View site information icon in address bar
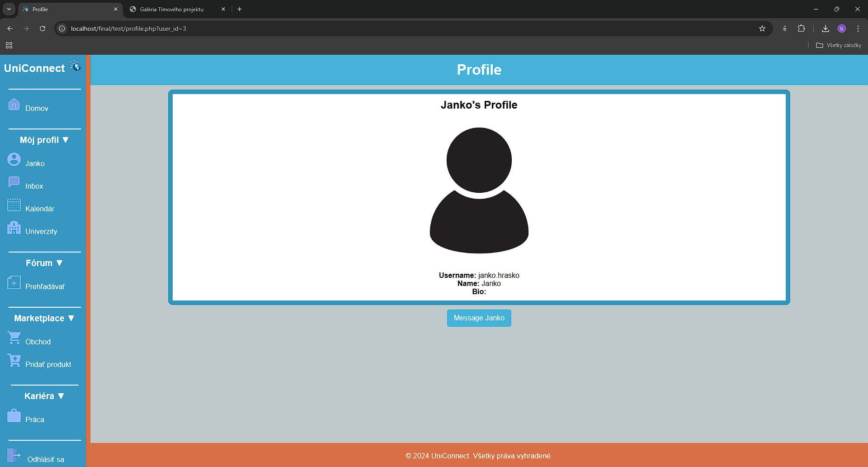The width and height of the screenshot is (868, 467). point(62,29)
